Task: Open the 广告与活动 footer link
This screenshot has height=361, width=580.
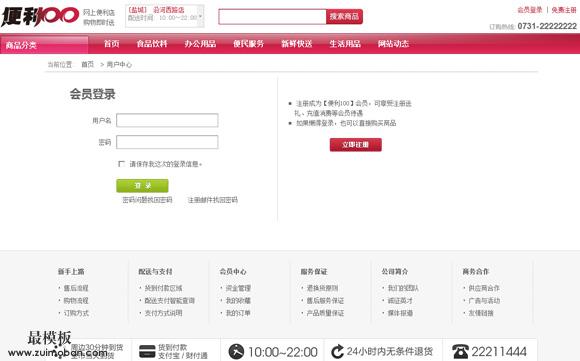Action: pos(484,300)
